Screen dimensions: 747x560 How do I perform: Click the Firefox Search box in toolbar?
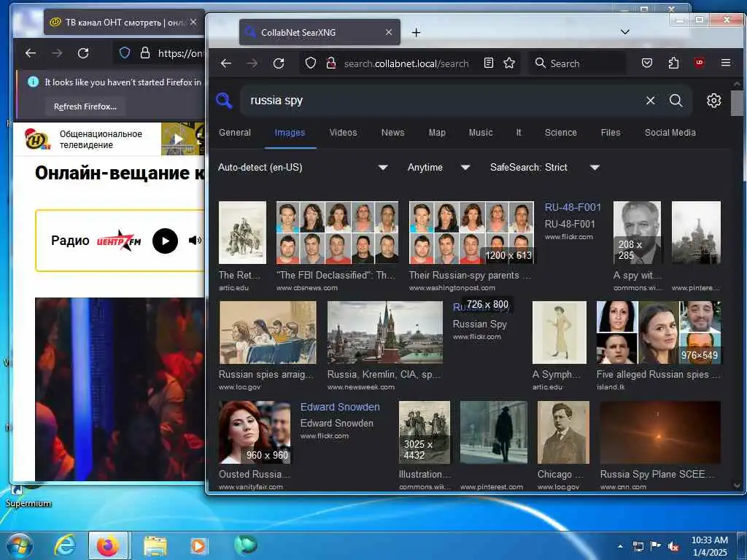(577, 63)
